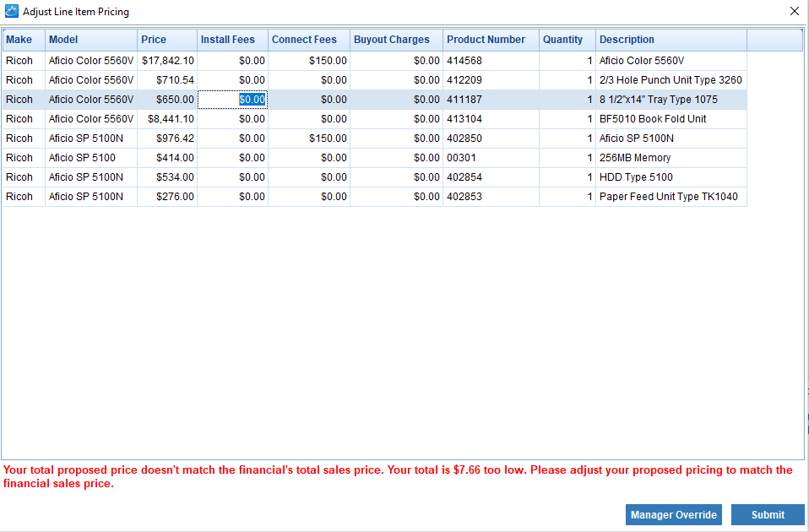The image size is (809, 532).
Task: Select the BF5010 Book Fold Unit description
Action: [671, 119]
